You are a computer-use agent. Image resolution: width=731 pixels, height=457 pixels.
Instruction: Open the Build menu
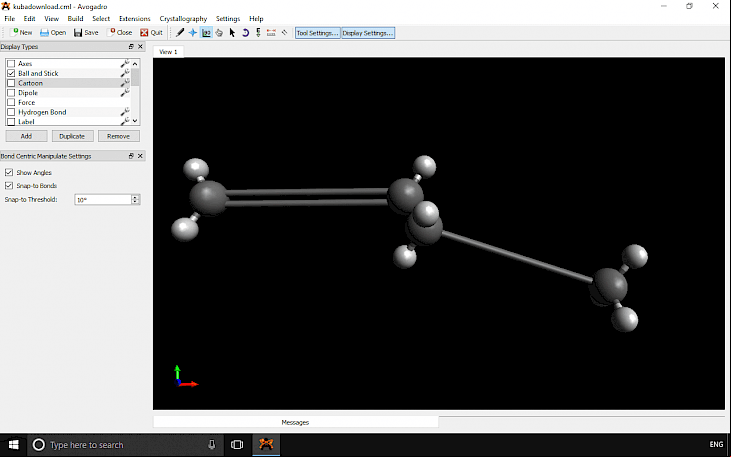75,19
